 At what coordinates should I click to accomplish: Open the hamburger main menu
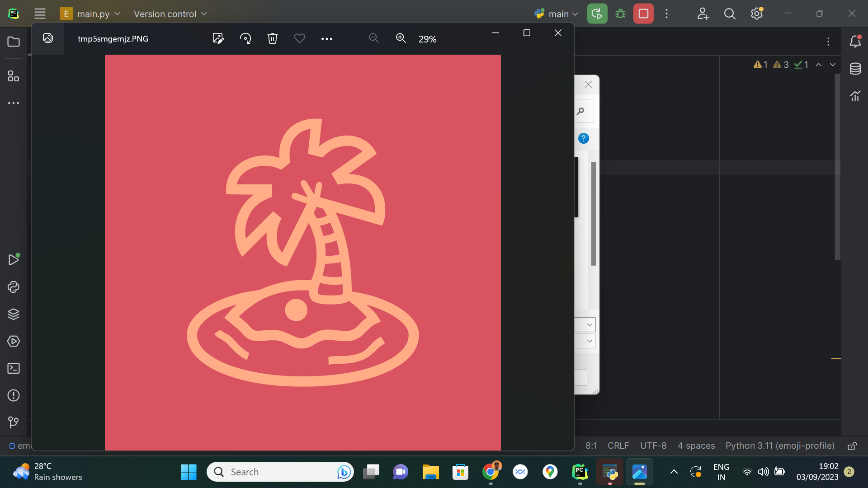pyautogui.click(x=40, y=14)
